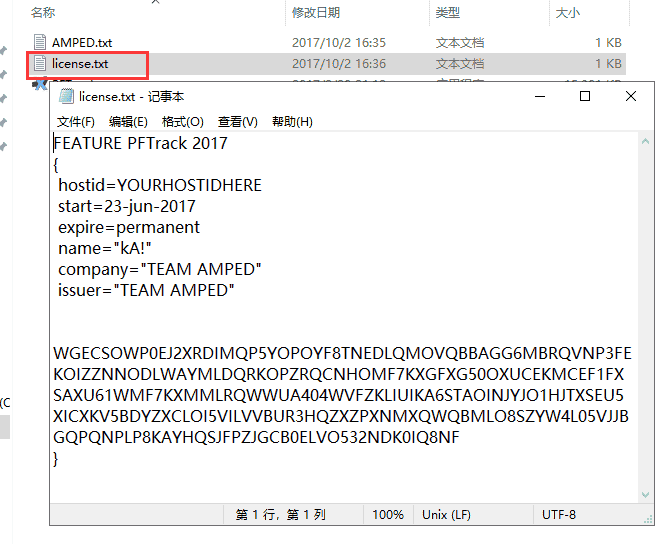This screenshot has width=671, height=544.
Task: Sort the file list by 类型 column
Action: pyautogui.click(x=448, y=12)
